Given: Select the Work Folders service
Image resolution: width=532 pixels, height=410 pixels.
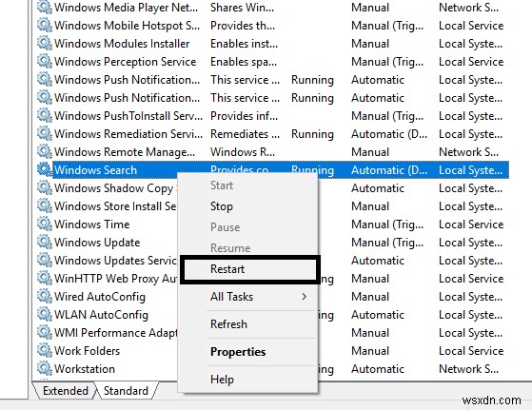Looking at the screenshot, I should click(x=87, y=351).
